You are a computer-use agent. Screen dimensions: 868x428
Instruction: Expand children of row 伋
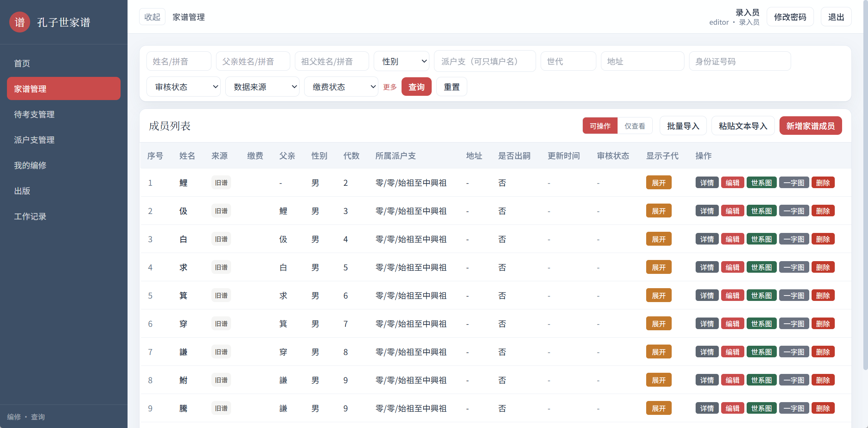(659, 211)
